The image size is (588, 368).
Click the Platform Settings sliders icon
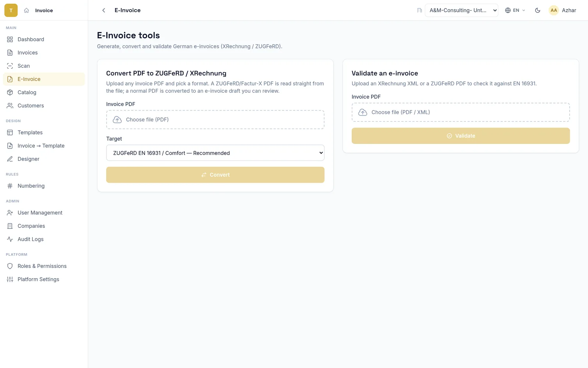[x=10, y=279]
